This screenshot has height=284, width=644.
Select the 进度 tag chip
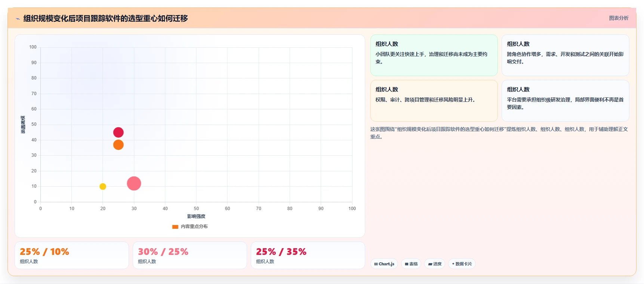click(x=435, y=264)
